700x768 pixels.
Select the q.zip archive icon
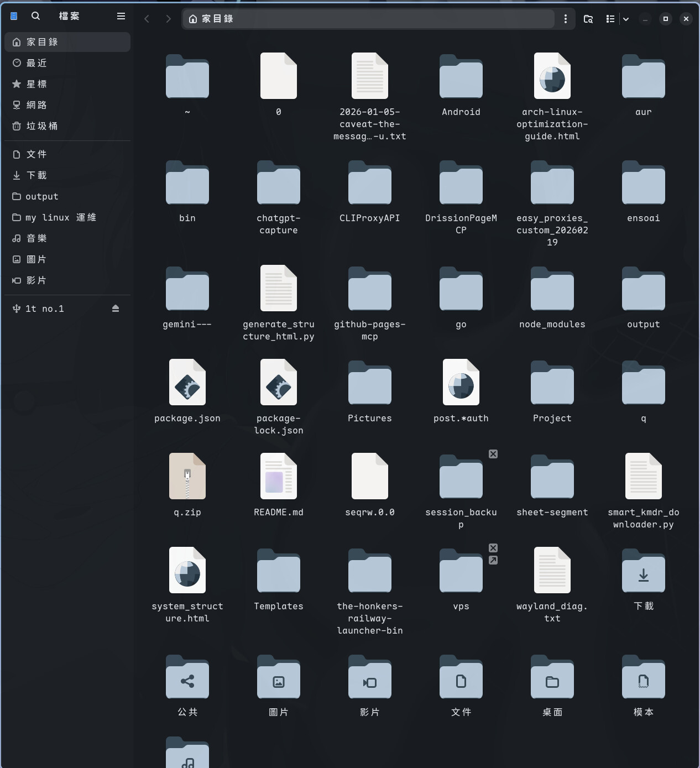pos(187,477)
